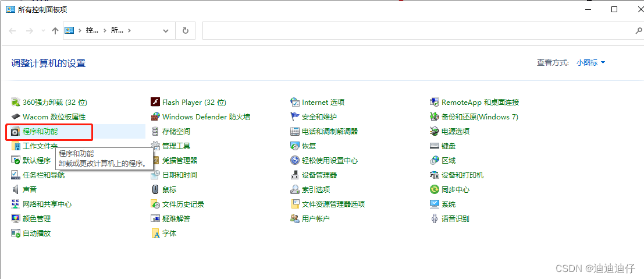Click the 用户帐户 icon
This screenshot has width=644, height=279.
click(295, 219)
